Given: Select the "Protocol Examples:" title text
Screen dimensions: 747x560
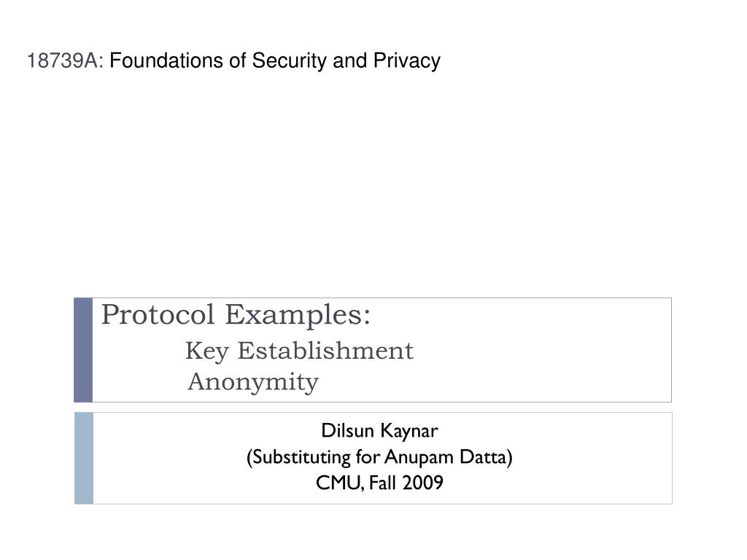Looking at the screenshot, I should click(x=236, y=315).
